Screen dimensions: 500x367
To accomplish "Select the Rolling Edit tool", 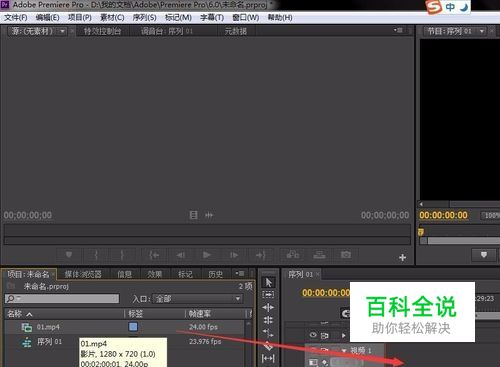I will 268,320.
